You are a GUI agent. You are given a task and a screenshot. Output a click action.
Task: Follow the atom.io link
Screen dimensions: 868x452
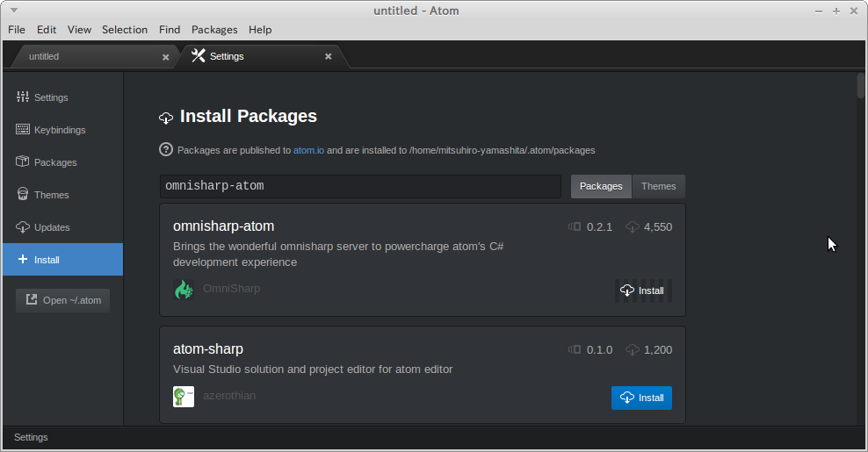tap(309, 150)
